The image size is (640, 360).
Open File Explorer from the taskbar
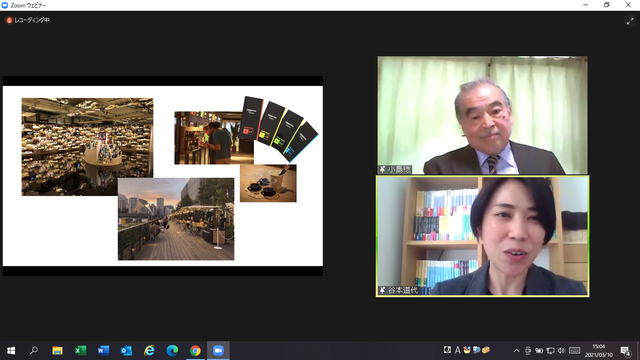coord(57,351)
